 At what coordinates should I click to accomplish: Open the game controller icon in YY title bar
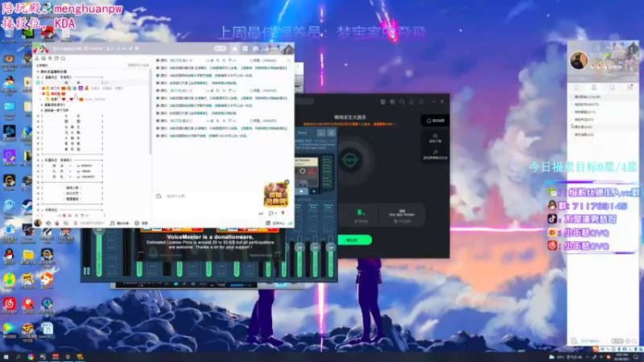click(x=255, y=48)
